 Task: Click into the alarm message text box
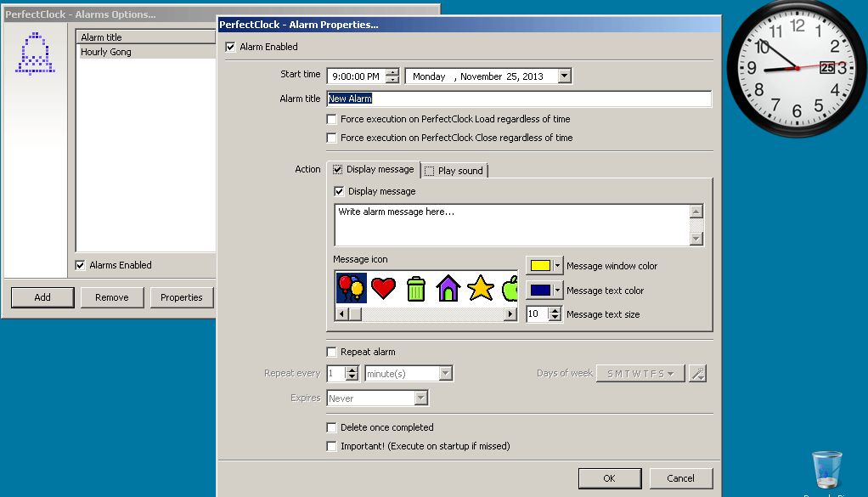(x=511, y=224)
